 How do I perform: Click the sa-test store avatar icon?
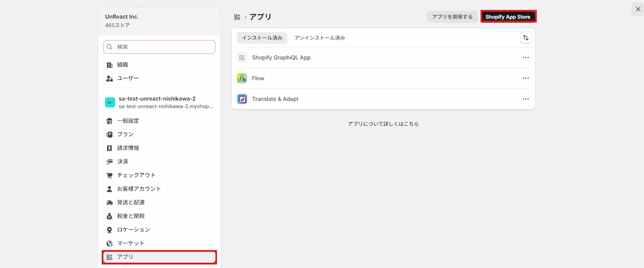click(x=110, y=102)
